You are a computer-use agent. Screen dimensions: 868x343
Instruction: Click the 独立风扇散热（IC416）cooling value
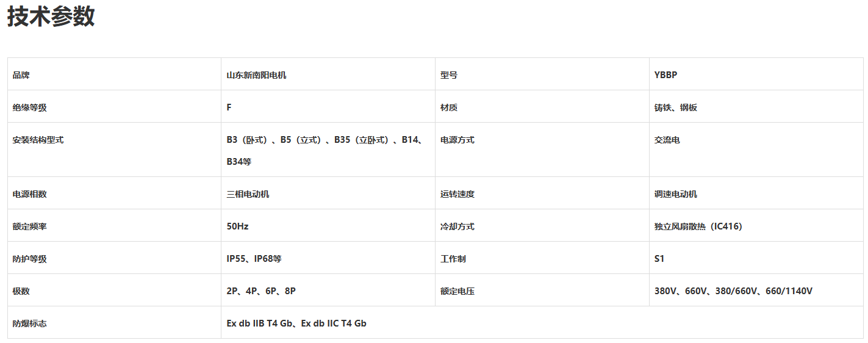698,226
